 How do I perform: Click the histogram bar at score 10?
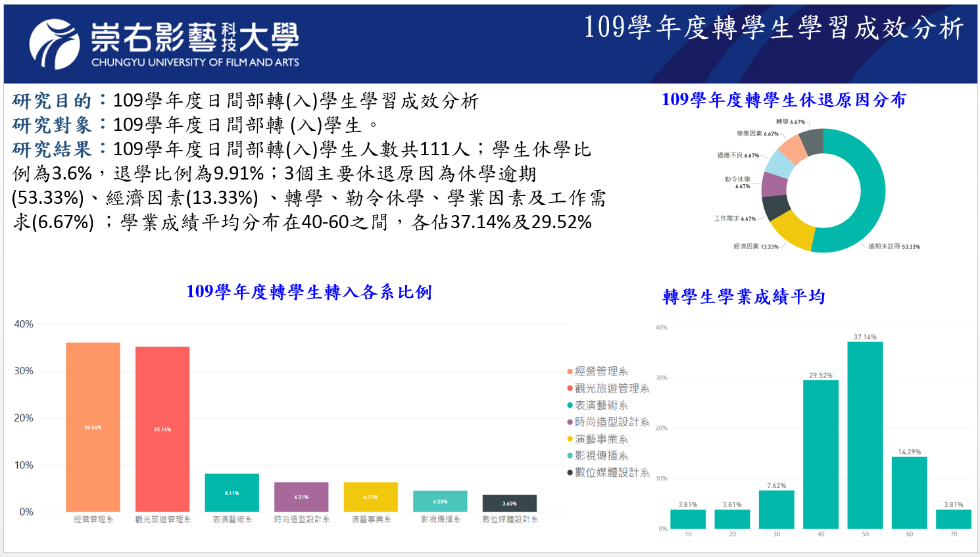click(x=688, y=519)
